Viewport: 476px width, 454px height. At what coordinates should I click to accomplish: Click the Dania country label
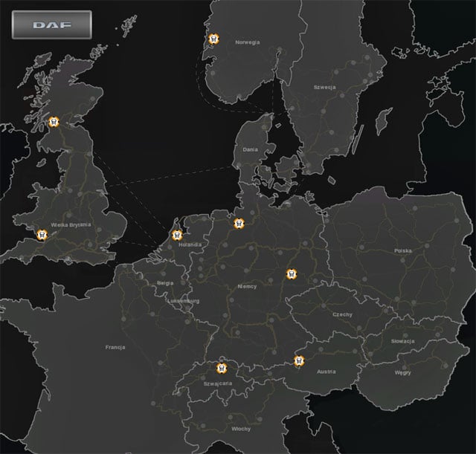(250, 149)
